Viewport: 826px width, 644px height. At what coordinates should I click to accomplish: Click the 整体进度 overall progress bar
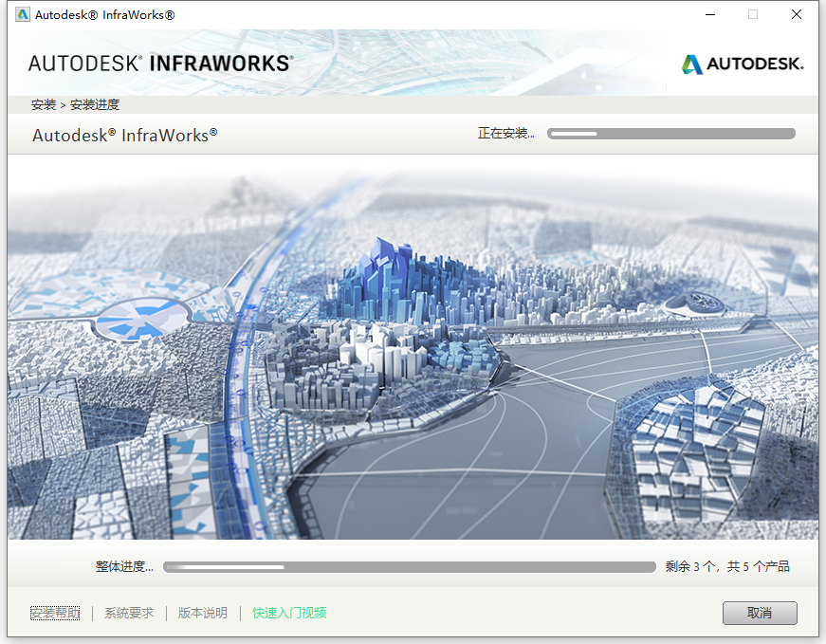tap(410, 567)
